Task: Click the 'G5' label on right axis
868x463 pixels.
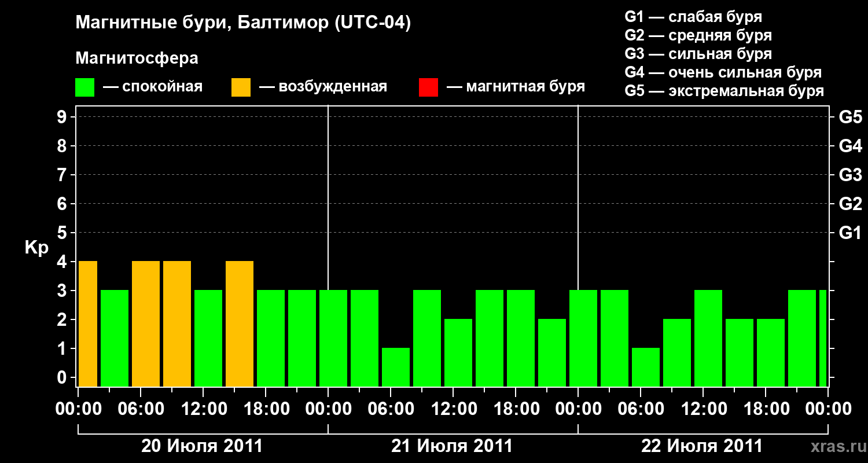Action: coord(850,117)
